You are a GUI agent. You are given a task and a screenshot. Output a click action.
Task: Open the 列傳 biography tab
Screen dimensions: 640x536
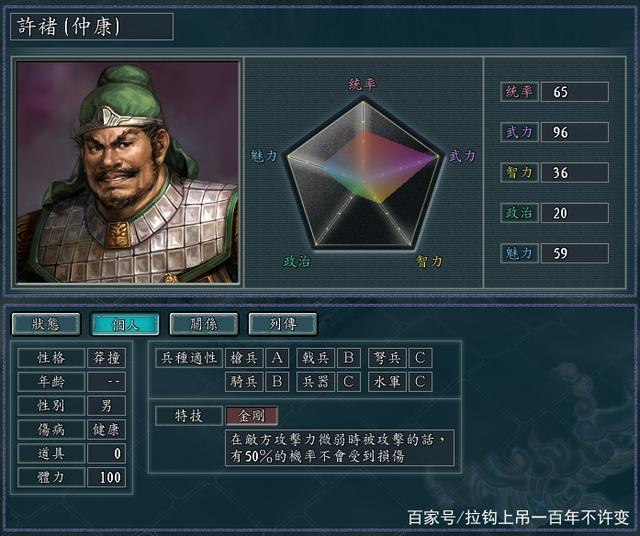coord(282,324)
